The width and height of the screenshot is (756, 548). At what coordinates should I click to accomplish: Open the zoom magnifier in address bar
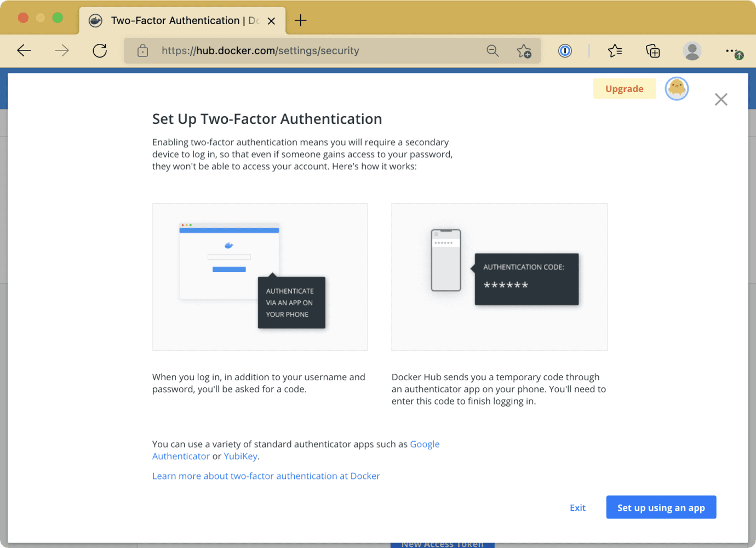tap(492, 51)
